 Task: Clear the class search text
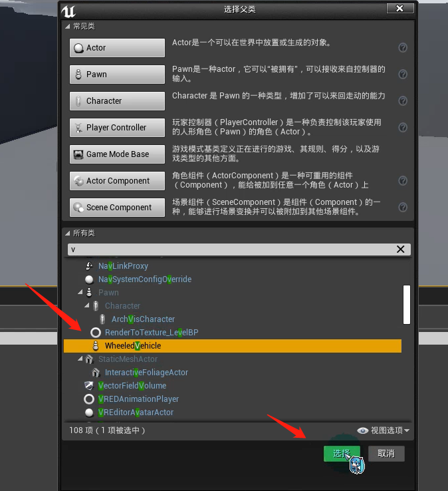[x=400, y=249]
